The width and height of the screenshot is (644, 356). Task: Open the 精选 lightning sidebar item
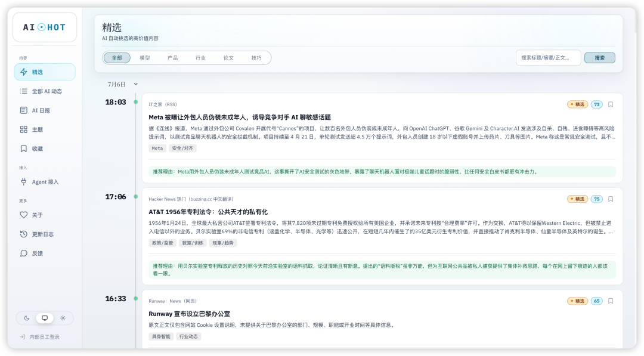tap(45, 72)
